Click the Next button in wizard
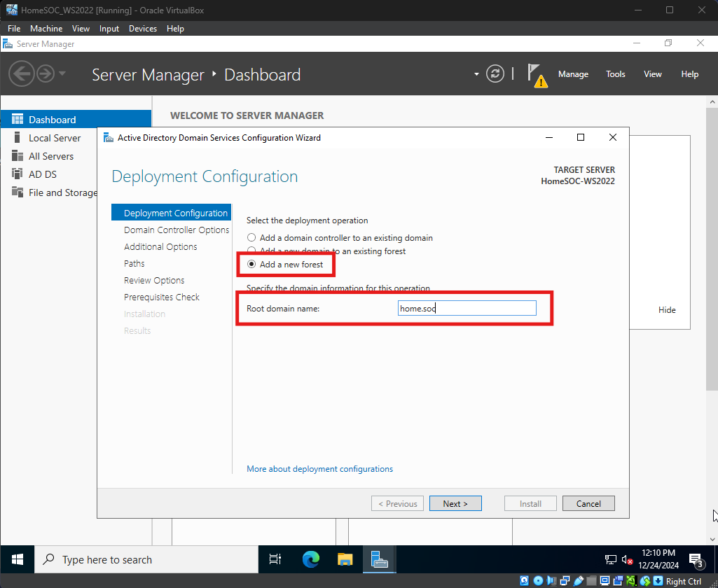Viewport: 718px width, 588px height. pos(455,503)
